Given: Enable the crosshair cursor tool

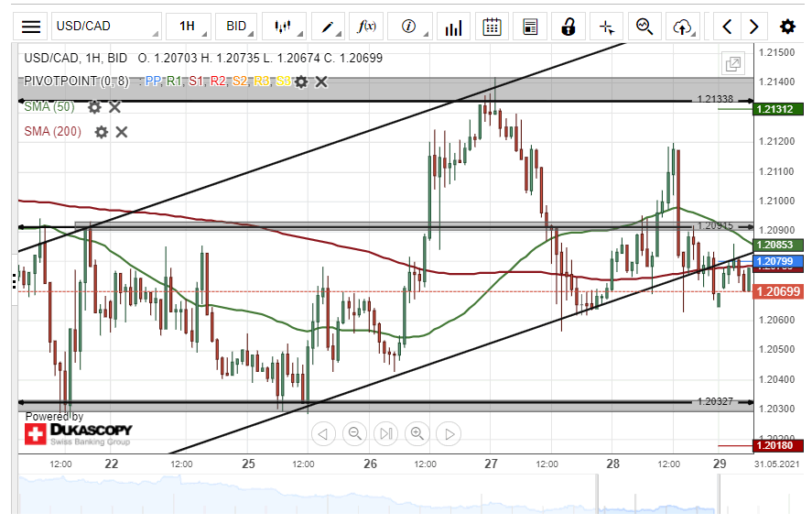Looking at the screenshot, I should coord(606,27).
